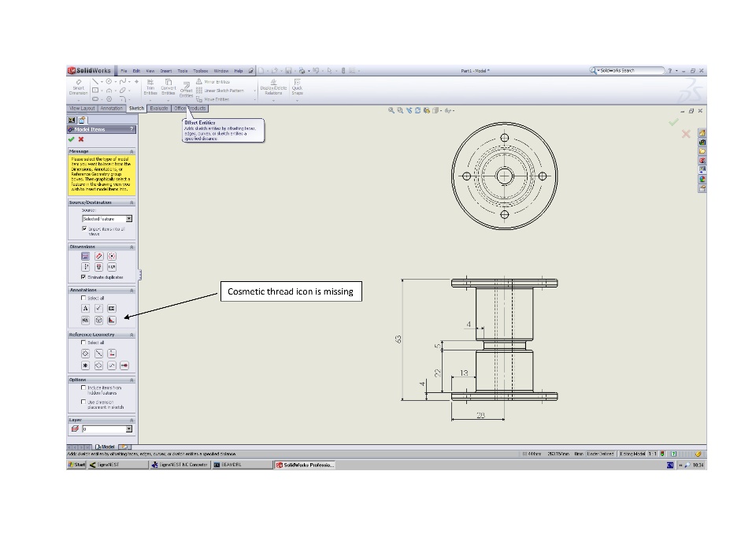Select the Spline sketch tool
The width and height of the screenshot is (756, 534).
tap(123, 82)
